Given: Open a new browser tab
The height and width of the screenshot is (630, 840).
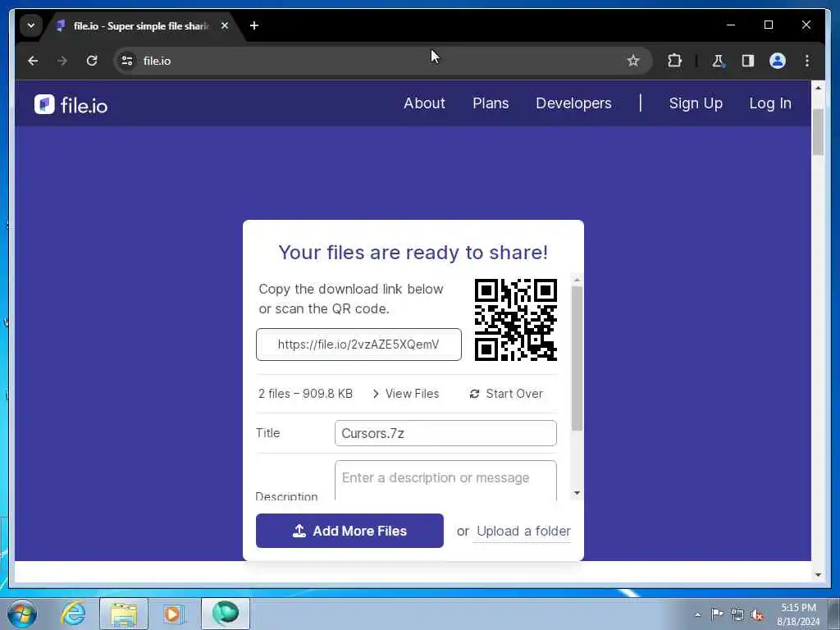Looking at the screenshot, I should pos(254,25).
